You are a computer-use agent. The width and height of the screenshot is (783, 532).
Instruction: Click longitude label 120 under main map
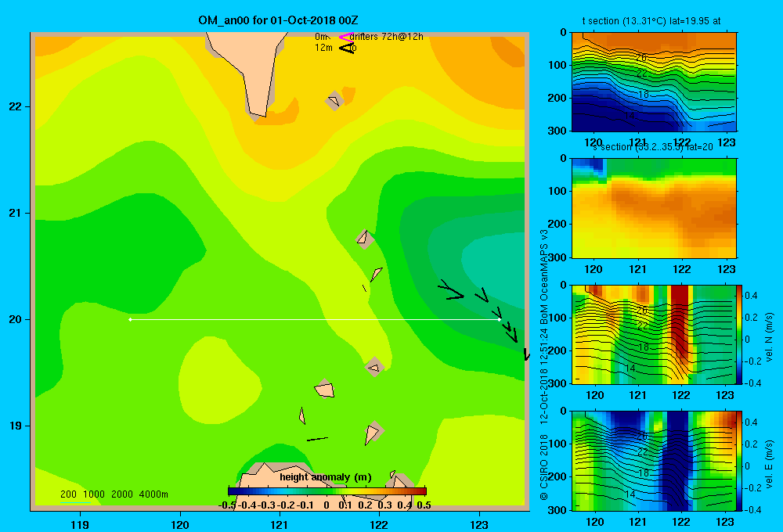point(180,524)
